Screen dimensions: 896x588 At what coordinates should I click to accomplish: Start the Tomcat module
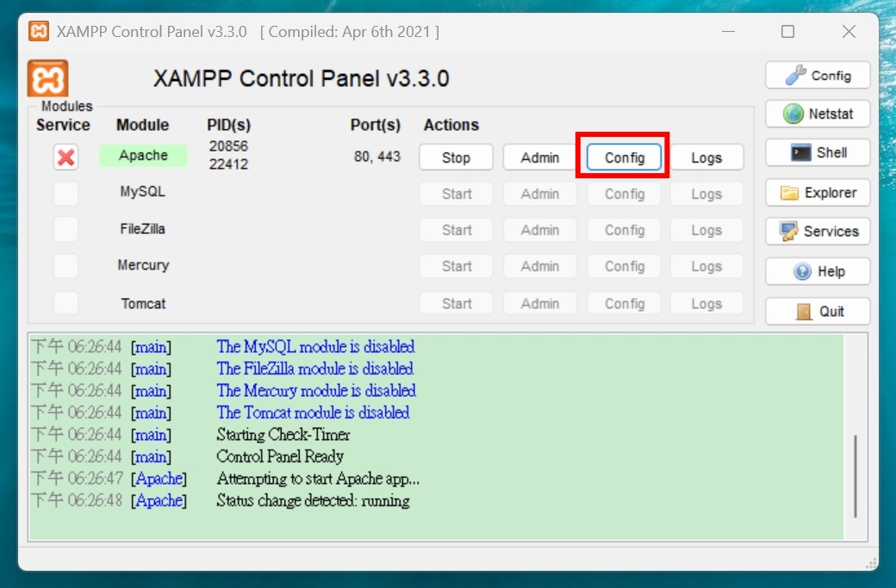[456, 303]
